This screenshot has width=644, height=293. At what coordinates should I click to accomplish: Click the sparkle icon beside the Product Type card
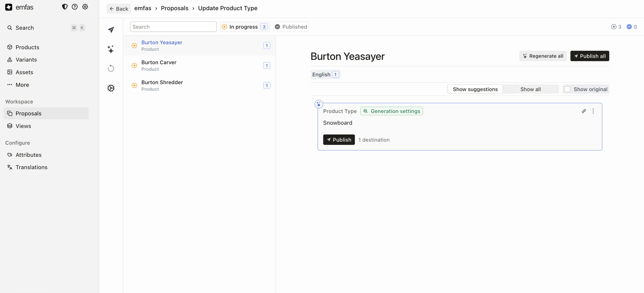(319, 104)
